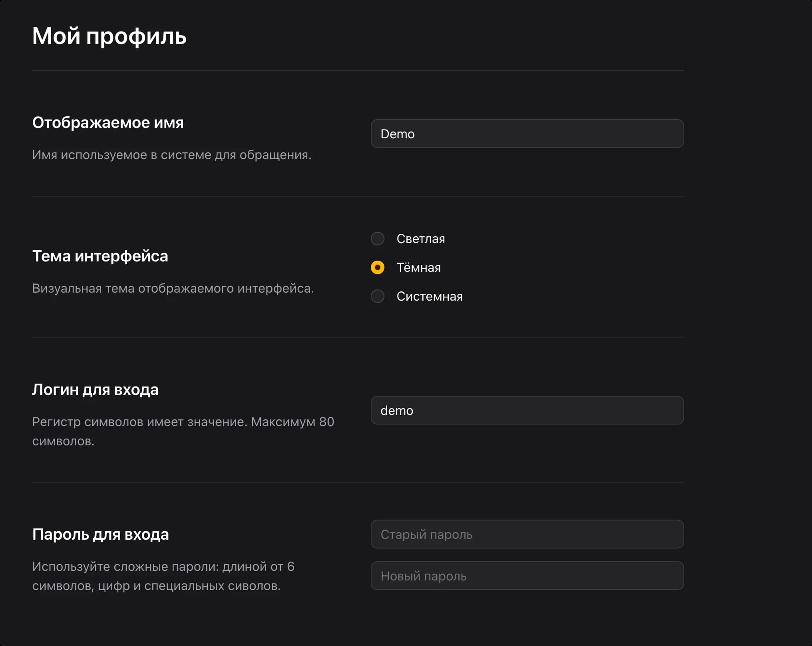Click the Пароль для входа section title
The height and width of the screenshot is (646, 812).
click(x=100, y=534)
